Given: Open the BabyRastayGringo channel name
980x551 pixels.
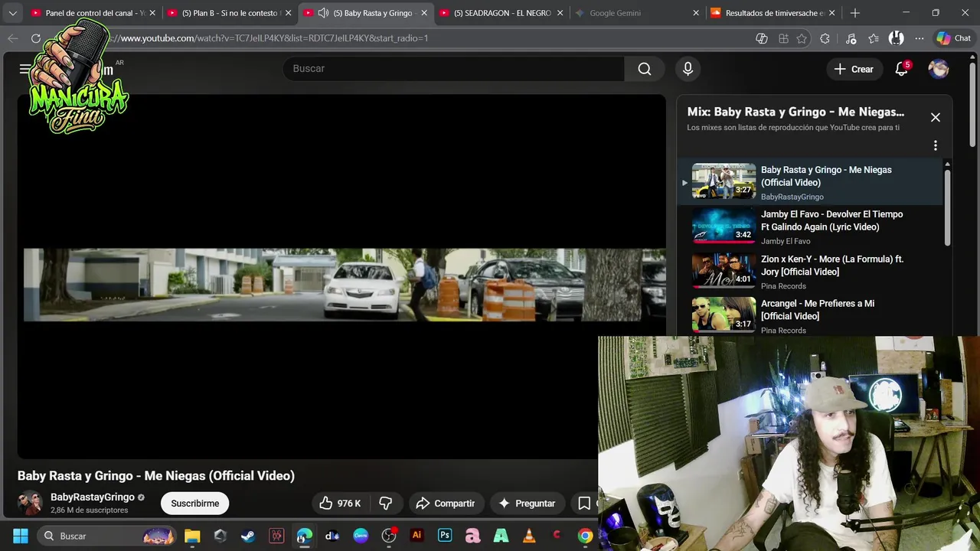Looking at the screenshot, I should (93, 497).
